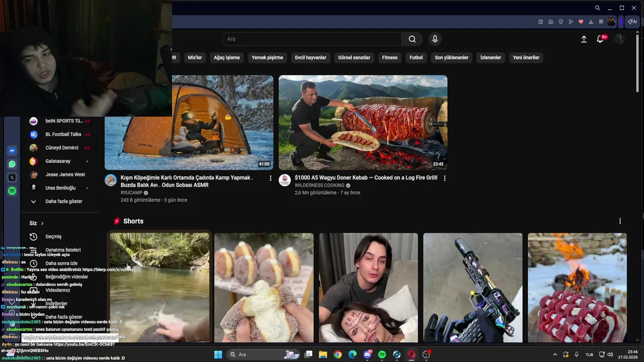644x362 pixels.
Task: Select the Evcil hayvanlar filter chip
Action: pyautogui.click(x=310, y=58)
